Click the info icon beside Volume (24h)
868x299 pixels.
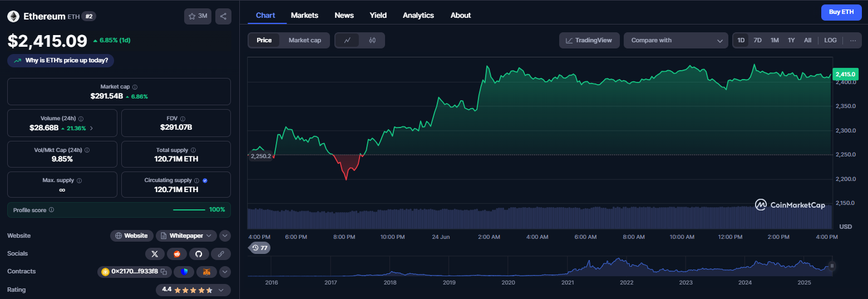81,119
